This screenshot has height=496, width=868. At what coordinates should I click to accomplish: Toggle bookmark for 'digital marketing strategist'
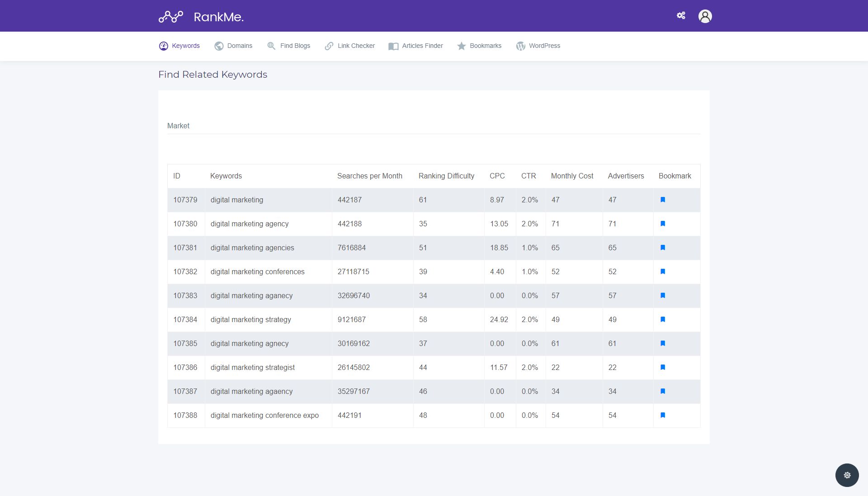tap(663, 367)
